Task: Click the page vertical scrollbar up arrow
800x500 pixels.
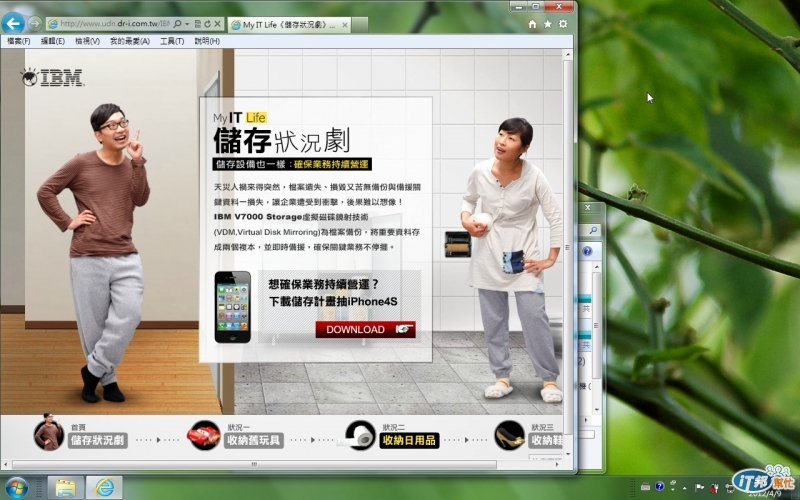Action: [568, 54]
